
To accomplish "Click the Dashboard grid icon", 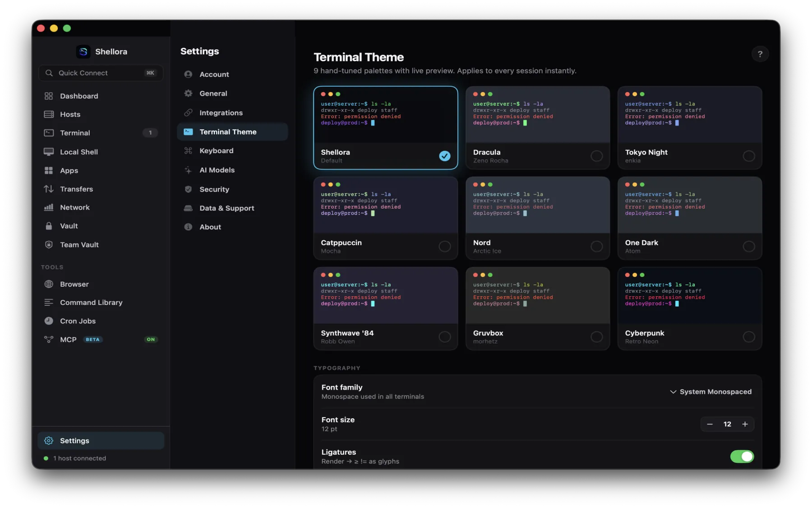I will (49, 96).
